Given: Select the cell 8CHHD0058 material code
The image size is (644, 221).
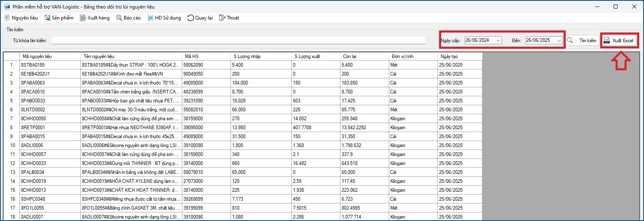Looking at the screenshot, I should 50,119.
